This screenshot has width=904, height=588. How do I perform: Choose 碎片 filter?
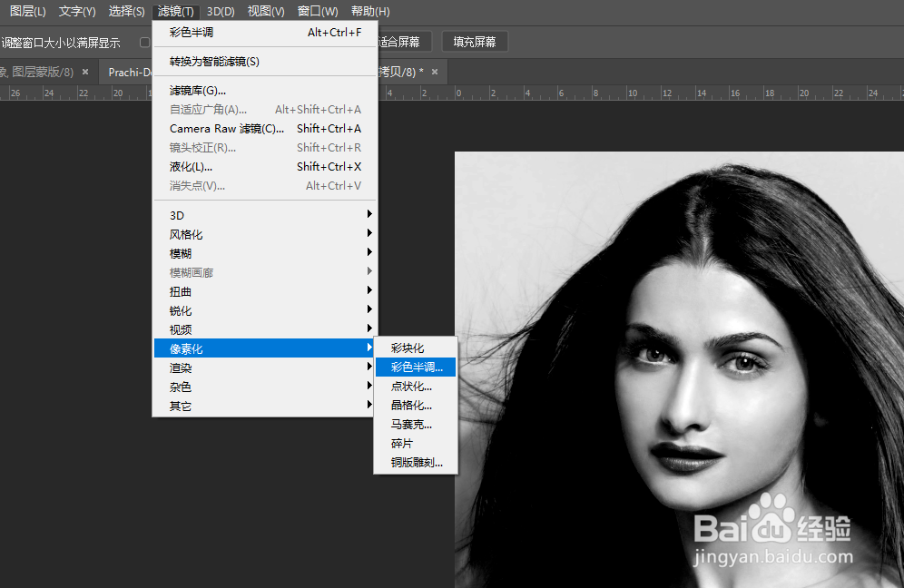(x=416, y=444)
